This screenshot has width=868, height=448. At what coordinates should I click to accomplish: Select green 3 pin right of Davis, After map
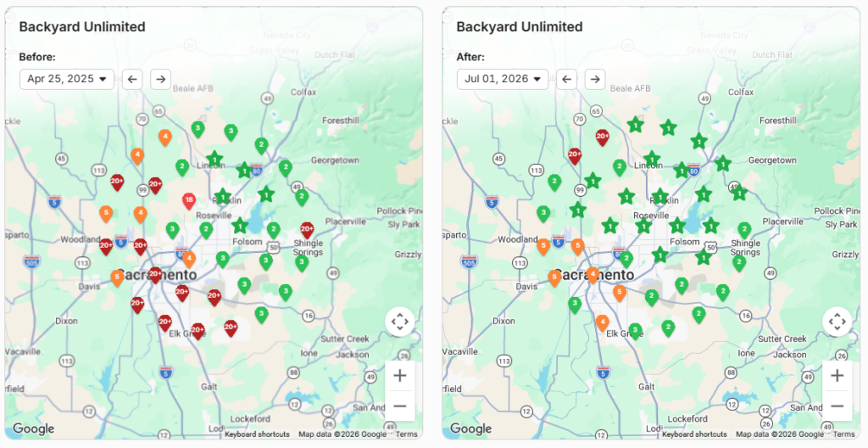(575, 305)
